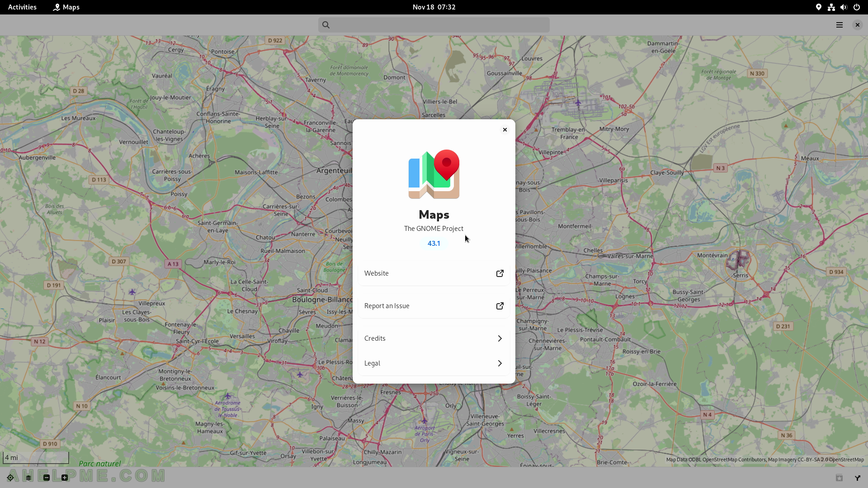Image resolution: width=868 pixels, height=488 pixels.
Task: Click the Maps app logo in About dialog
Action: pyautogui.click(x=434, y=174)
